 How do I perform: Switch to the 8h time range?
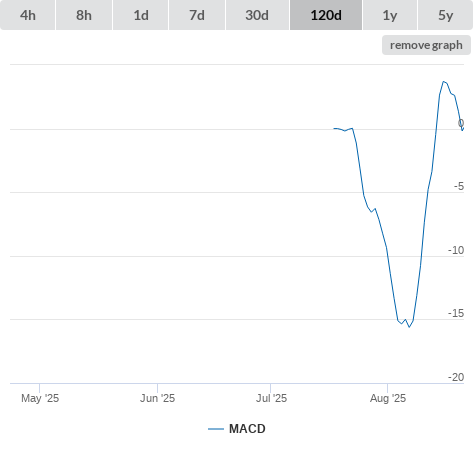[x=84, y=15]
